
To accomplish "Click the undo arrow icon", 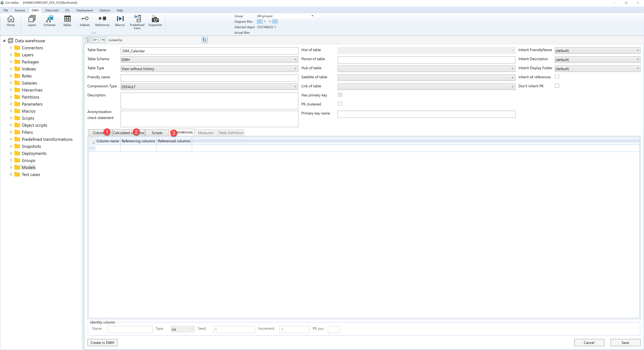I will click(95, 40).
